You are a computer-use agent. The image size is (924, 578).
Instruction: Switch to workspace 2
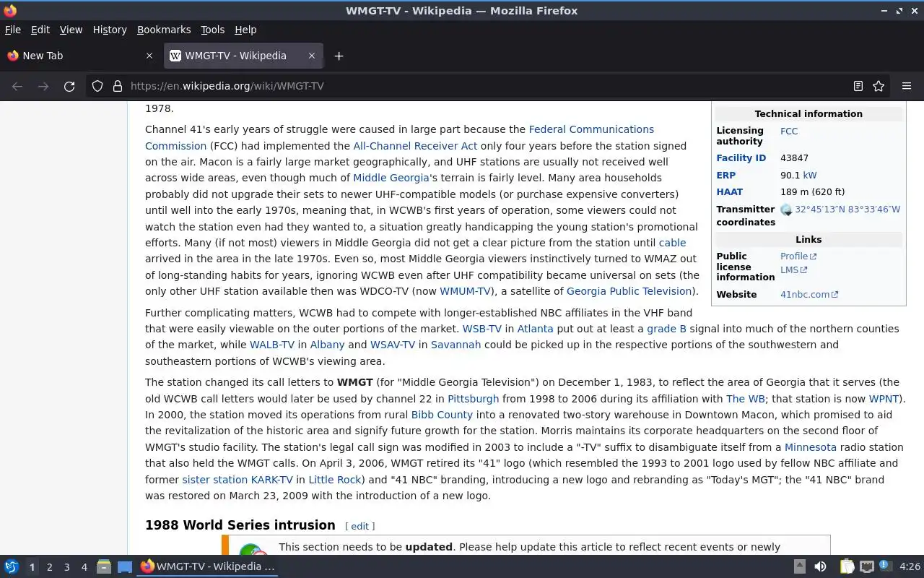coord(49,567)
